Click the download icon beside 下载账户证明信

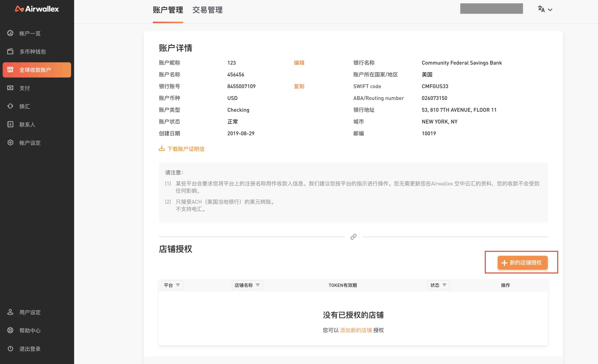pos(162,148)
